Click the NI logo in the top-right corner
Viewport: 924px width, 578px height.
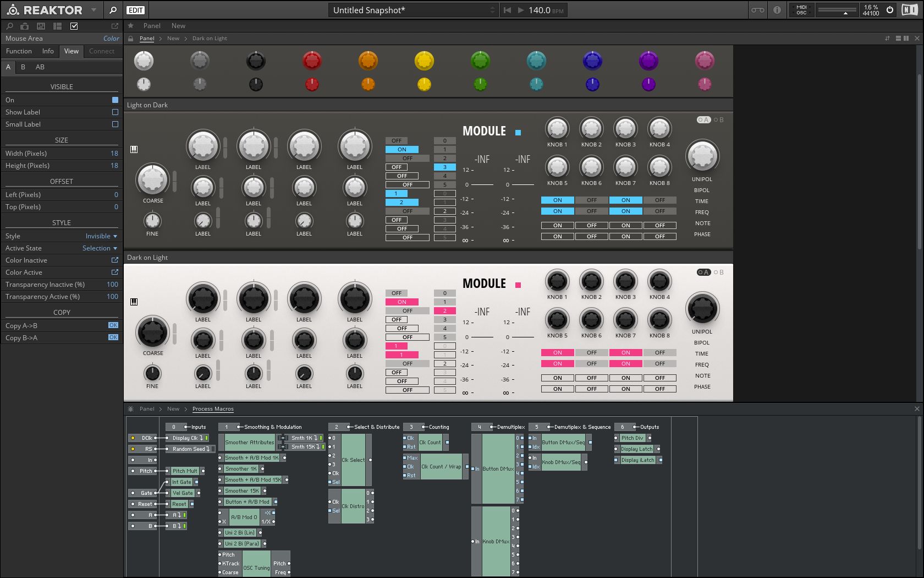pos(910,9)
